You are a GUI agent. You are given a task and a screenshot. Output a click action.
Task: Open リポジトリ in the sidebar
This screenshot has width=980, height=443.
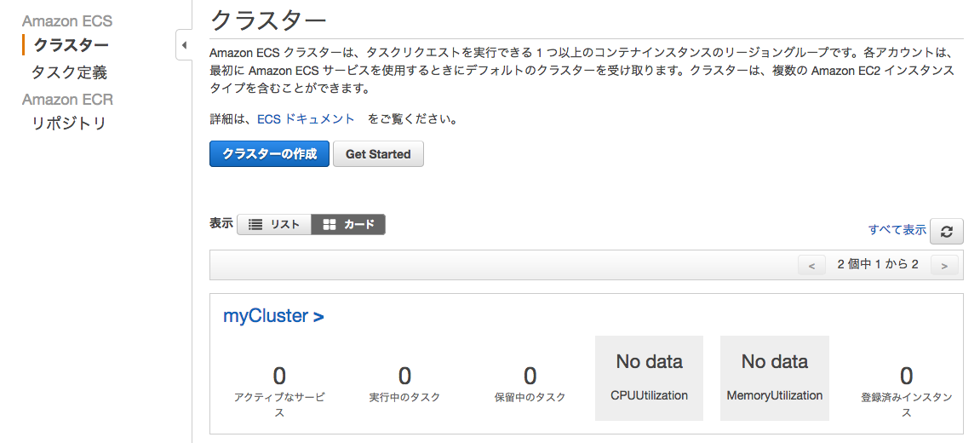[69, 124]
